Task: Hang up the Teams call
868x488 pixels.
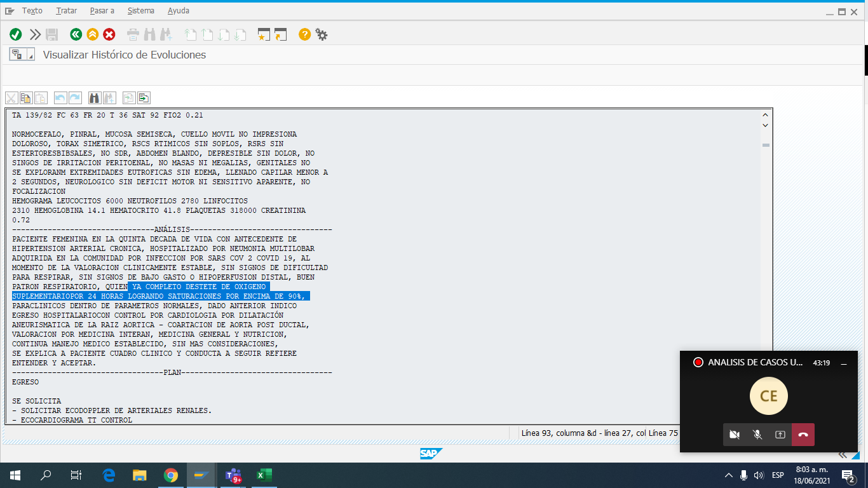Action: pyautogui.click(x=803, y=435)
